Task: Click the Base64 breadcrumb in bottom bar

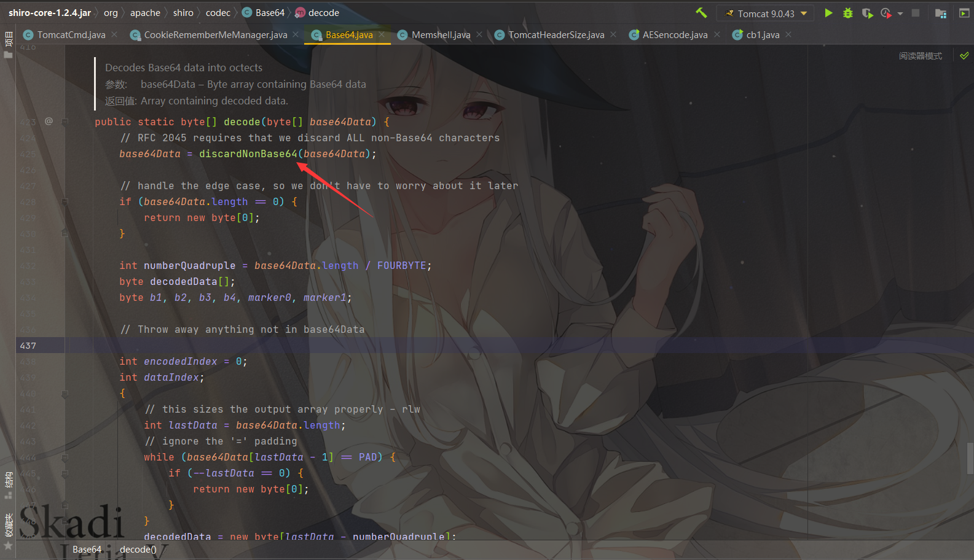Action: [87, 550]
